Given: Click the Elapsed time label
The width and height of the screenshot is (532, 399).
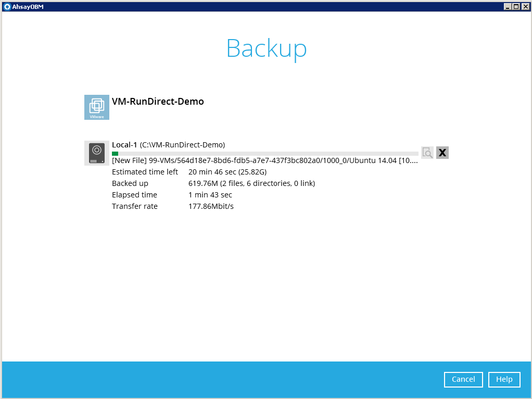Looking at the screenshot, I should (134, 195).
